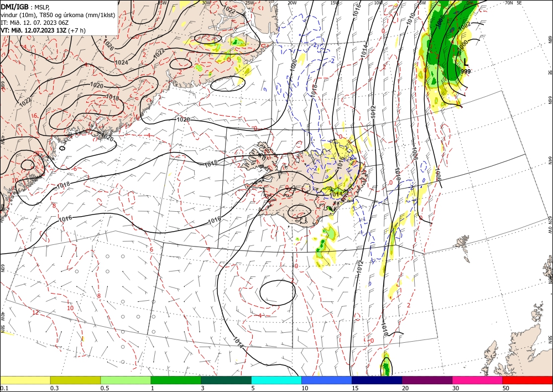
Task: Click the 1024 isobar label over Greenland
Action: point(121,62)
